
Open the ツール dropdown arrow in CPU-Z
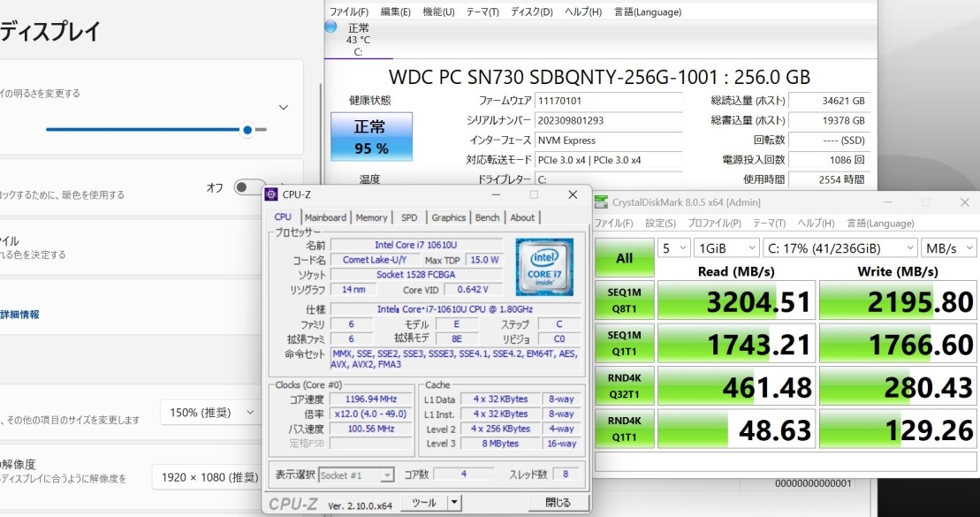point(455,502)
